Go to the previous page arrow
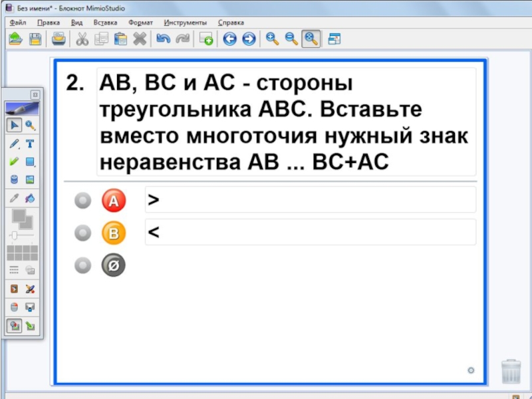532x399 pixels. (230, 39)
